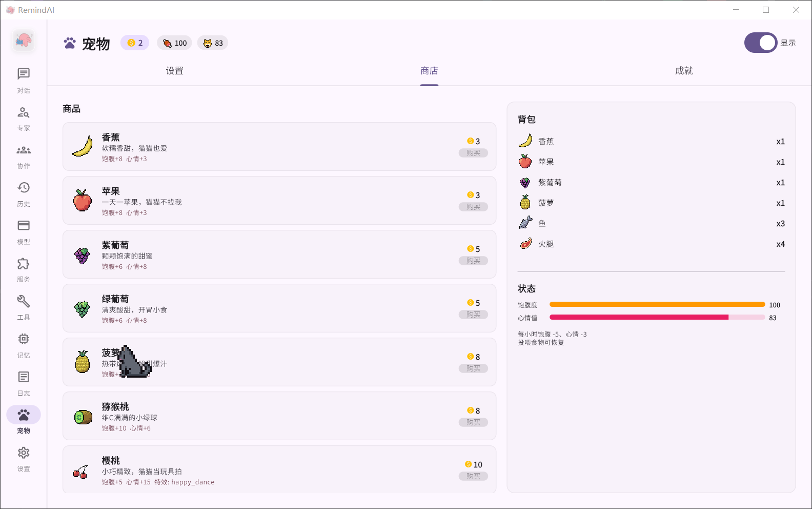Screen dimensions: 812x509
Task: Open the 日志 log sidebar icon
Action: coord(24,377)
